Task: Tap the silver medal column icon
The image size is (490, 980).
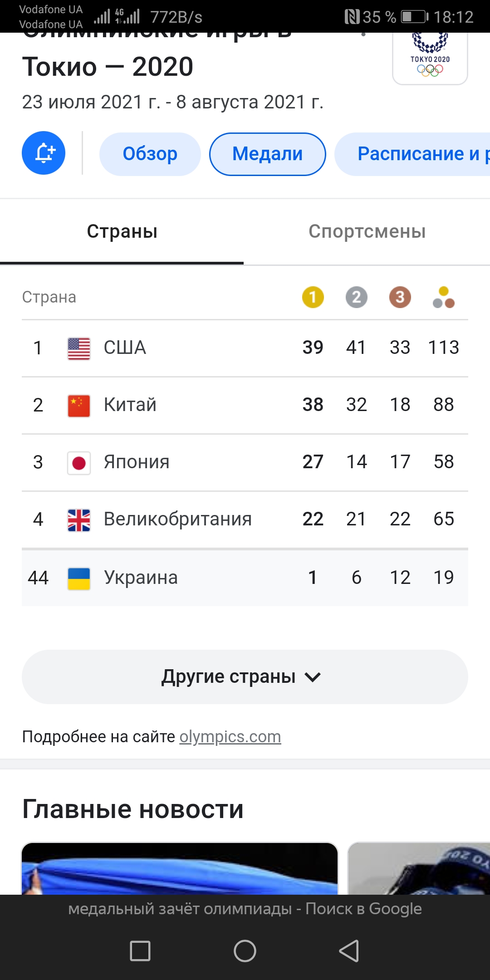Action: [356, 297]
